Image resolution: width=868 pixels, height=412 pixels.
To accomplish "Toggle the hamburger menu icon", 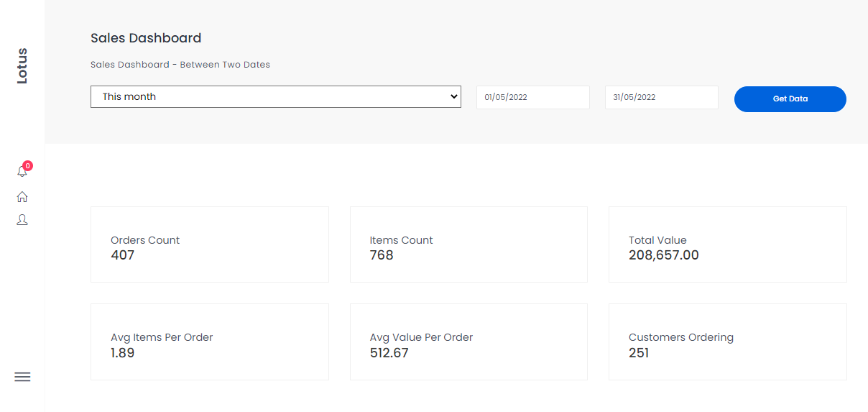I will point(22,377).
